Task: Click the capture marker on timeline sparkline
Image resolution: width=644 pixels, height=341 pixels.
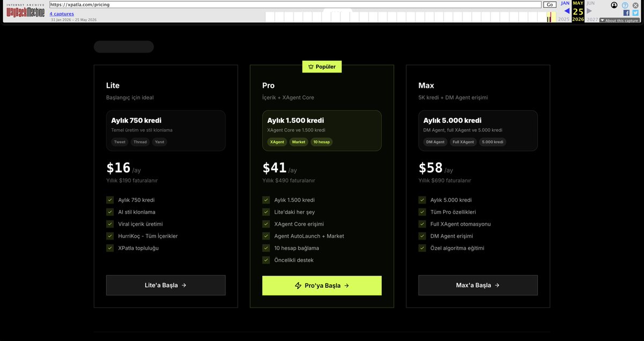Action: click(x=549, y=17)
